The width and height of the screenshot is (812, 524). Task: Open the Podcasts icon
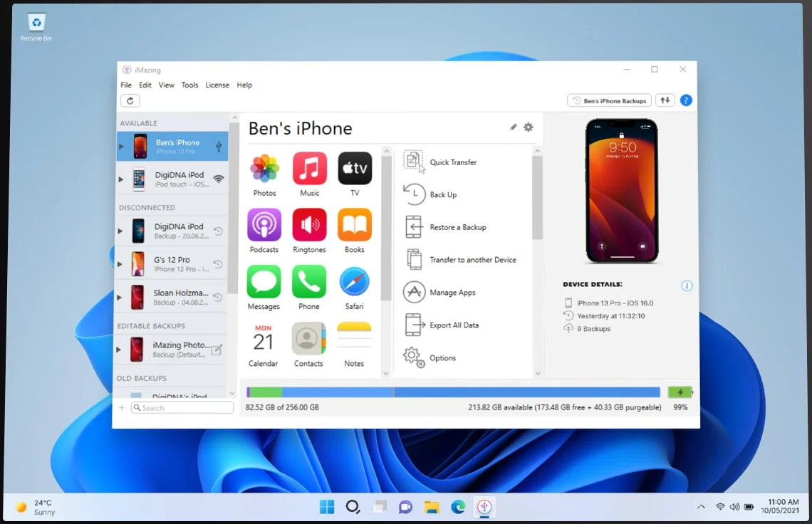click(x=264, y=225)
